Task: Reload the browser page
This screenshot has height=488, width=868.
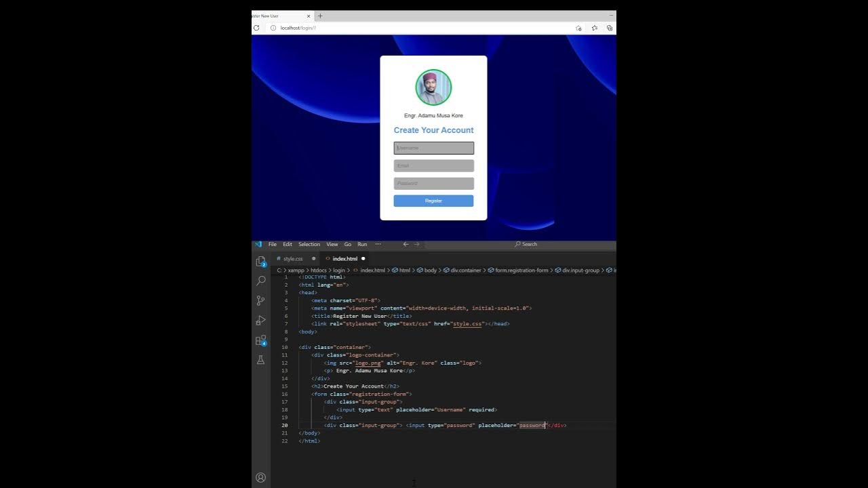Action: point(256,28)
